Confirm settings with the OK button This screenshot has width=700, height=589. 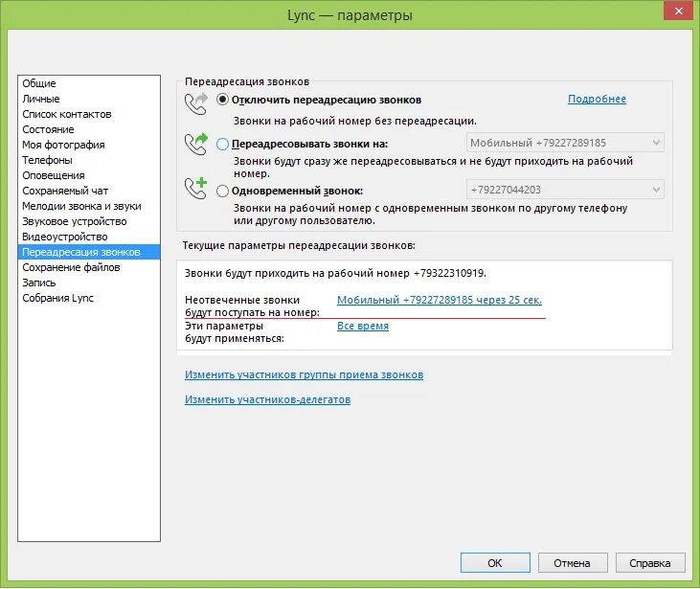click(x=495, y=563)
